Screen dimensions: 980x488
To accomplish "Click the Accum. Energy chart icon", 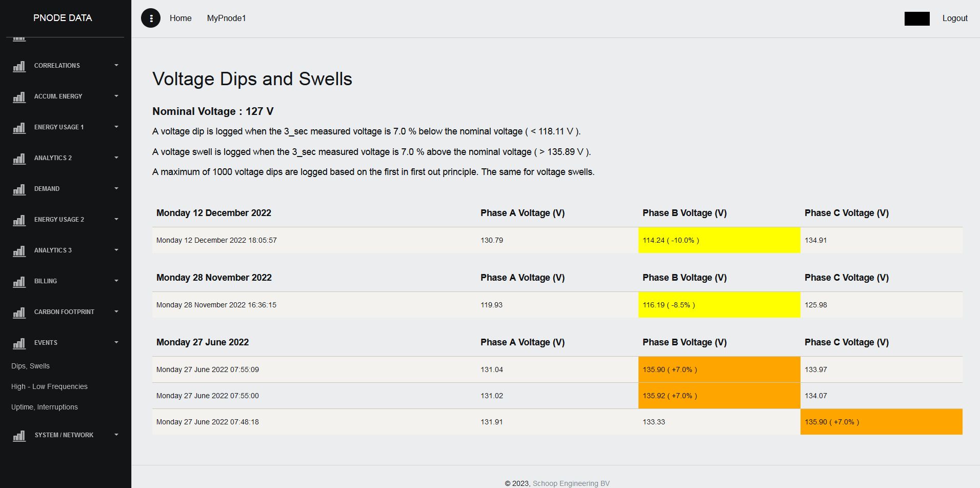I will pos(19,97).
